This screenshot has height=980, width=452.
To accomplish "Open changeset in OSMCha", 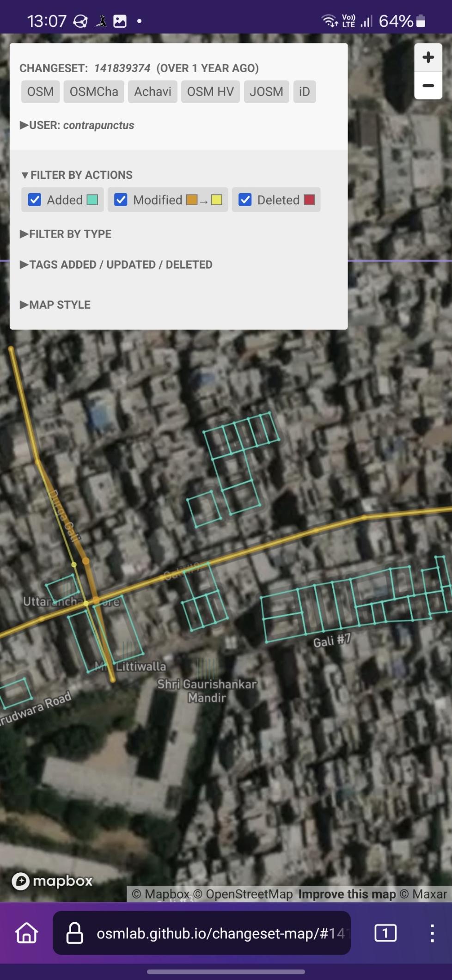I will 94,92.
